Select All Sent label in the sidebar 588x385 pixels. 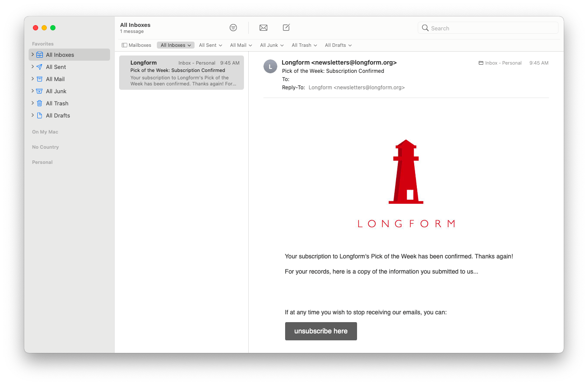click(x=56, y=67)
